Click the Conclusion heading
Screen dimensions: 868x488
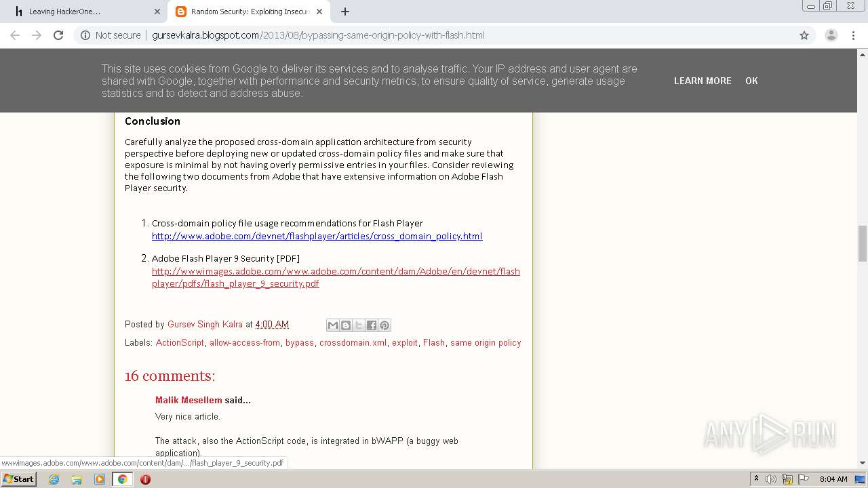pyautogui.click(x=153, y=121)
